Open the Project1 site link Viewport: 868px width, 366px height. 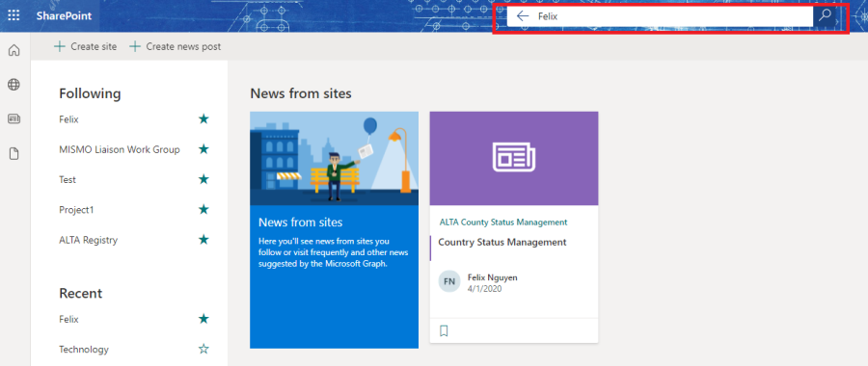(x=75, y=210)
